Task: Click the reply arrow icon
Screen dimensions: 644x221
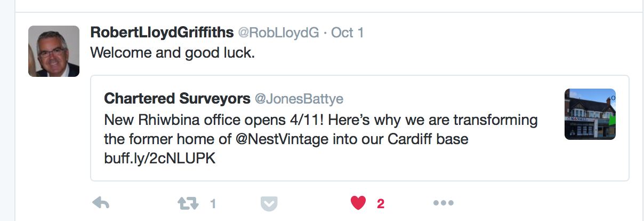Action: pyautogui.click(x=101, y=203)
